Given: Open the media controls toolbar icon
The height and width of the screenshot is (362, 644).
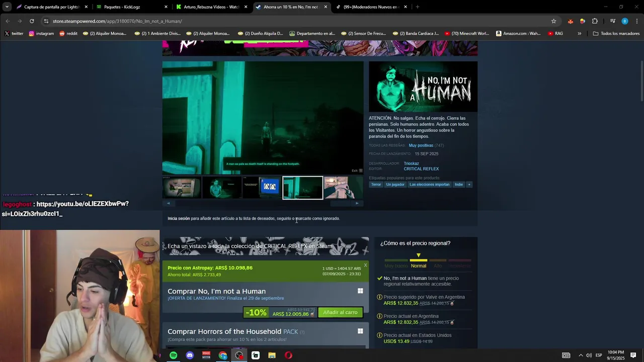Looking at the screenshot, I should coord(612,21).
